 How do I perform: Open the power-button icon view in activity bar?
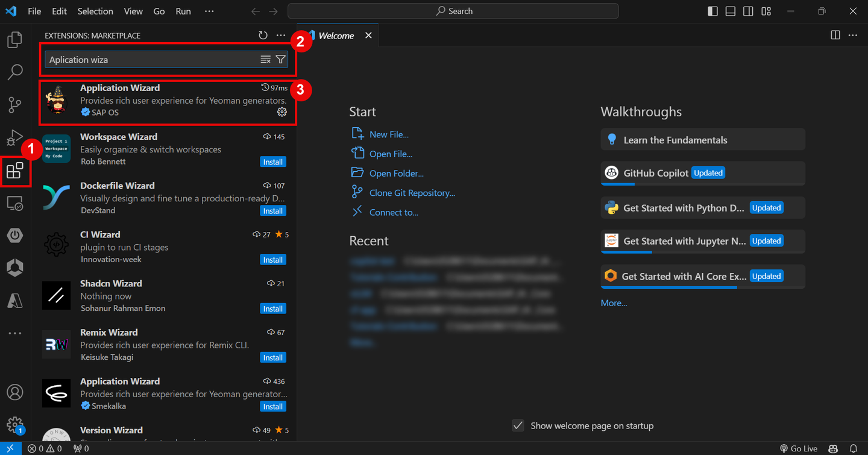tap(15, 236)
